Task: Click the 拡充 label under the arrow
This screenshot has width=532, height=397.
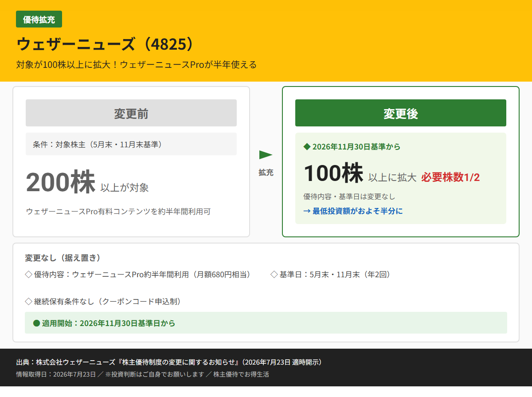Action: tap(266, 173)
